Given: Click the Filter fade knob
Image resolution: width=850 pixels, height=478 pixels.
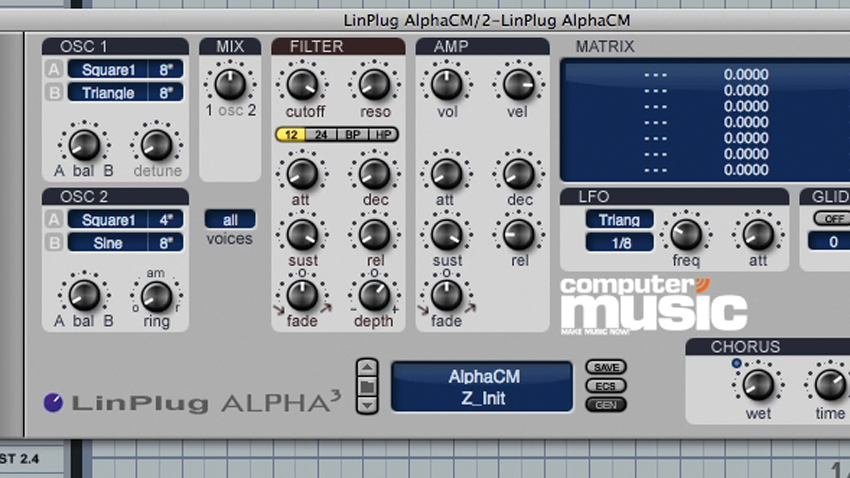Looking at the screenshot, I should [302, 295].
